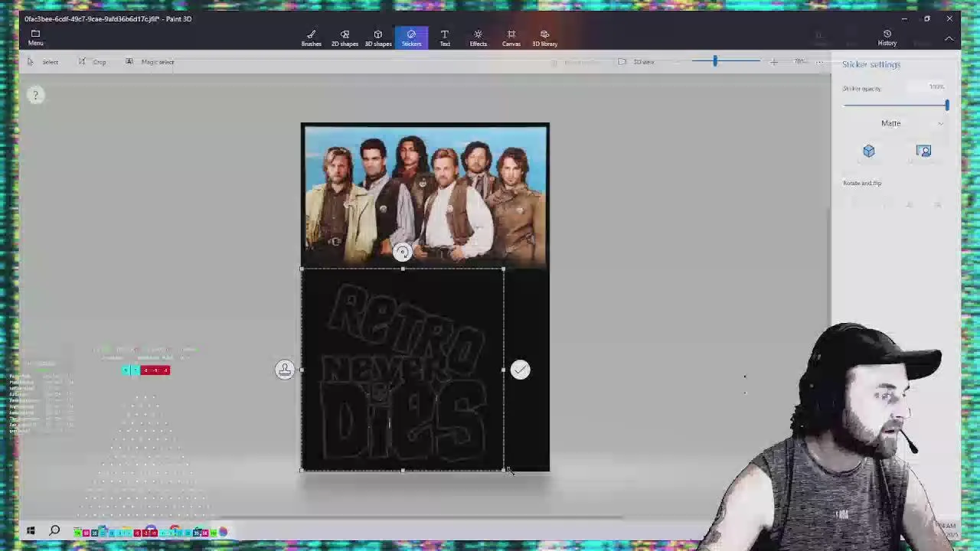This screenshot has height=551, width=980.
Task: Open the 3D shapes tab
Action: click(x=378, y=38)
